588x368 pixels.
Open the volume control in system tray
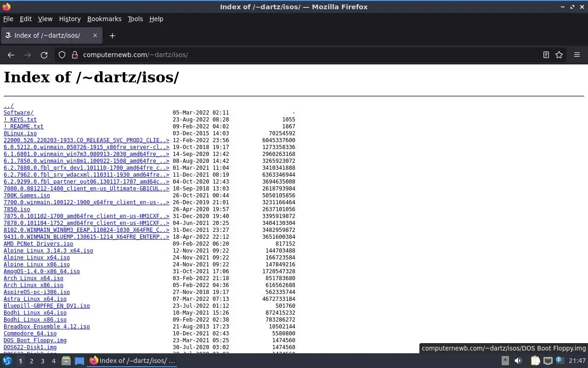[518, 361]
